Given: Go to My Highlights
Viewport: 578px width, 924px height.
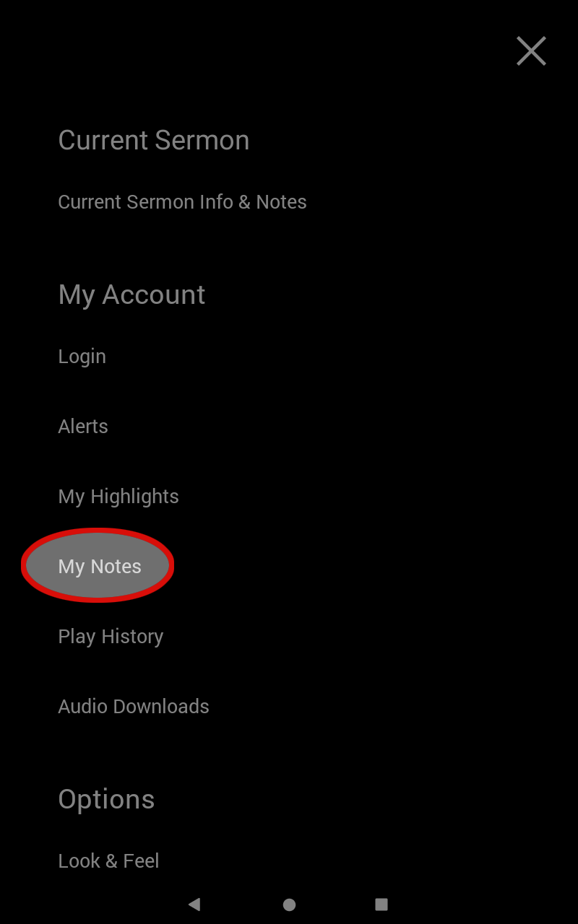Looking at the screenshot, I should tap(118, 497).
